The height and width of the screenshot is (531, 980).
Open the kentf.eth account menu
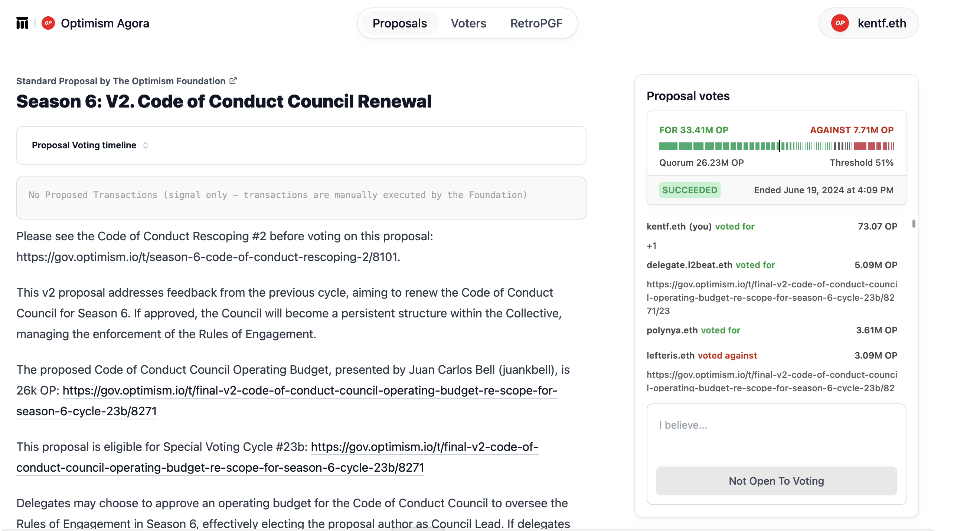click(868, 23)
